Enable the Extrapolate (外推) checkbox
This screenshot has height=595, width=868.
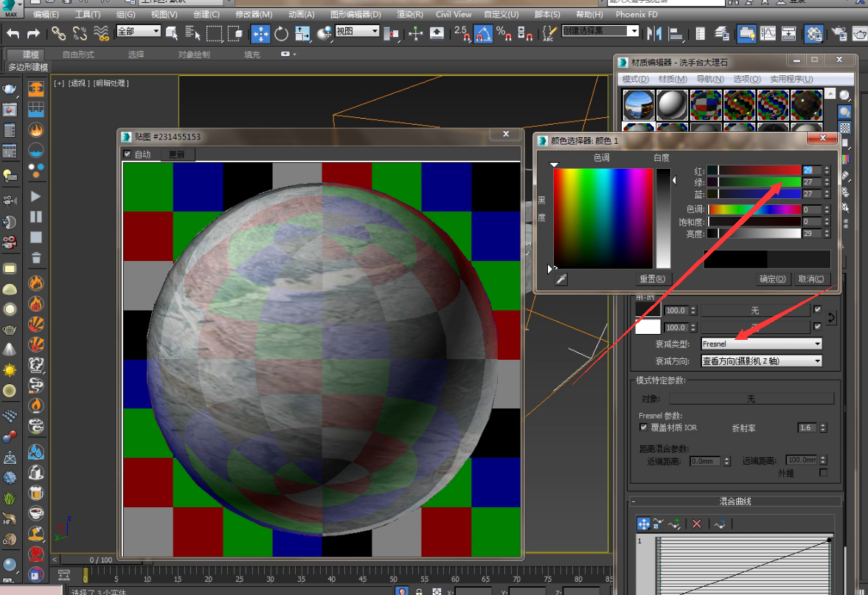[x=823, y=473]
